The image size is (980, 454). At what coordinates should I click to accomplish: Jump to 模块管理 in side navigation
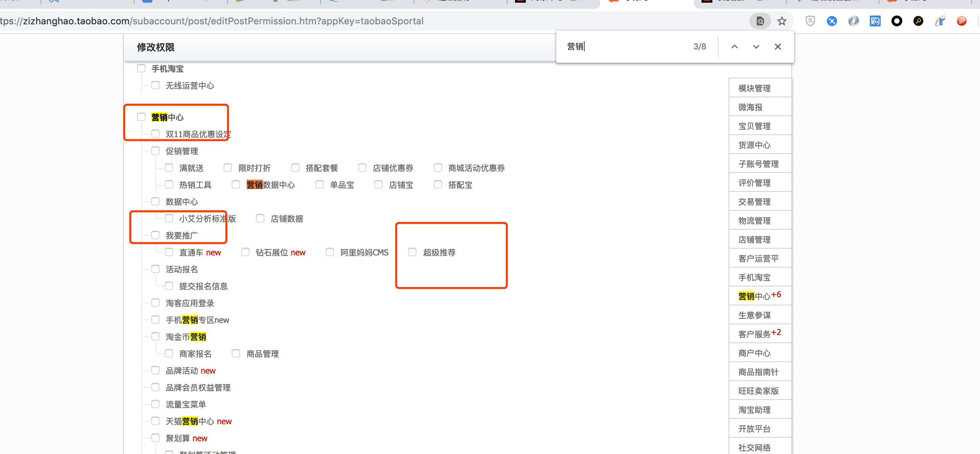point(760,88)
